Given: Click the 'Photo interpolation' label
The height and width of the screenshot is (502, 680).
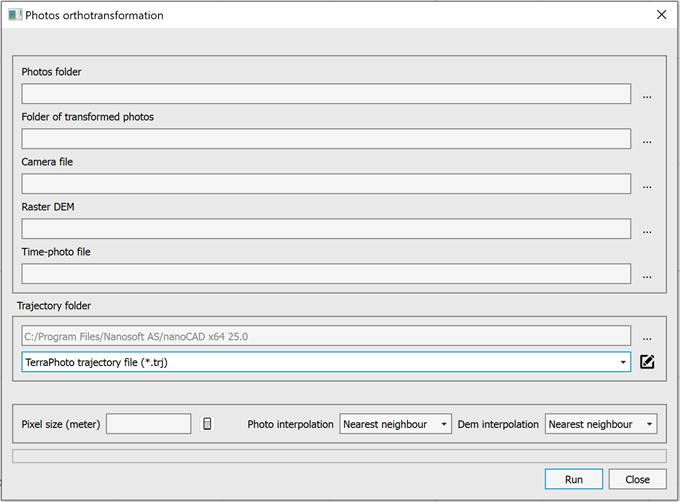Looking at the screenshot, I should tap(290, 424).
